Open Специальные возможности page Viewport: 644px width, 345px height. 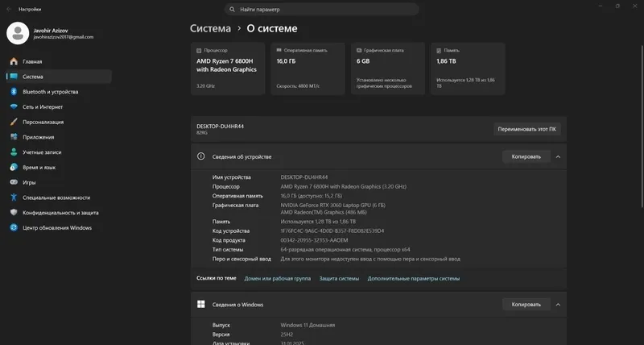(59, 197)
